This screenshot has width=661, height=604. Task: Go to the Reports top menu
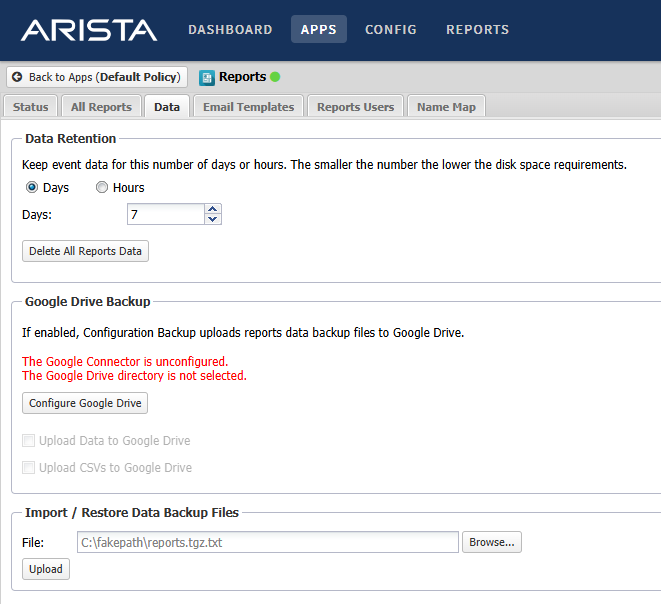(477, 30)
